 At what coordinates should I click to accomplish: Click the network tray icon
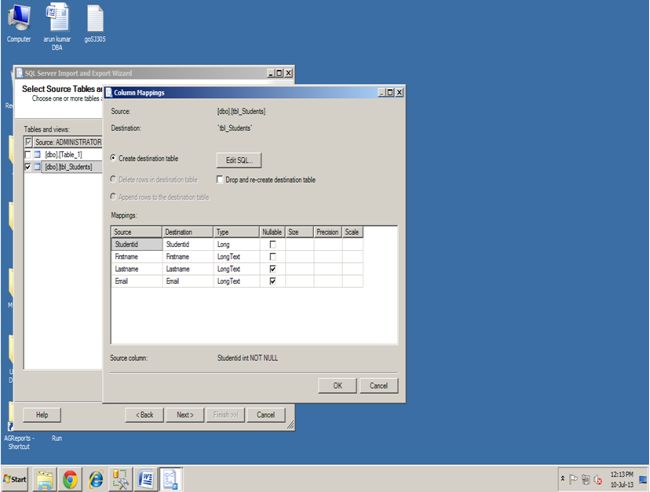coord(585,480)
